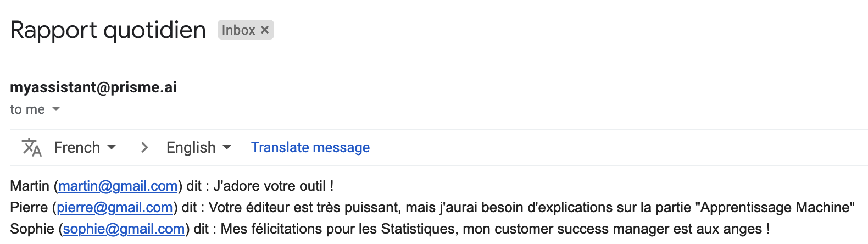Click the name "Sophie" at line start
The height and width of the screenshot is (244, 868).
coord(32,229)
